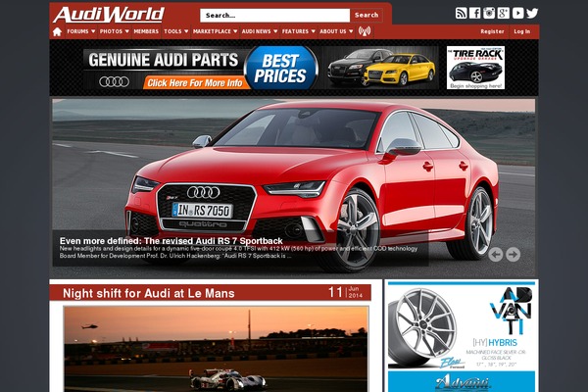The width and height of the screenshot is (588, 392).
Task: Open the About Us menu
Action: click(x=333, y=31)
